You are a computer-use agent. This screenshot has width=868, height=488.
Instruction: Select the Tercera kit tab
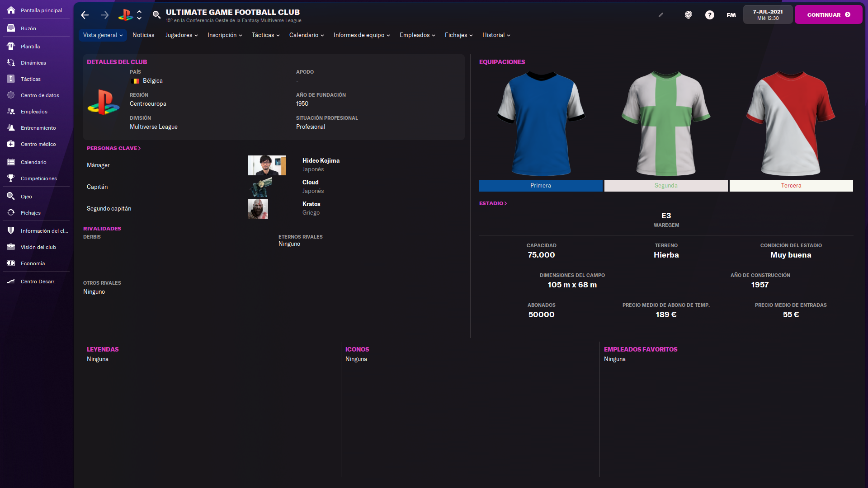tap(791, 186)
